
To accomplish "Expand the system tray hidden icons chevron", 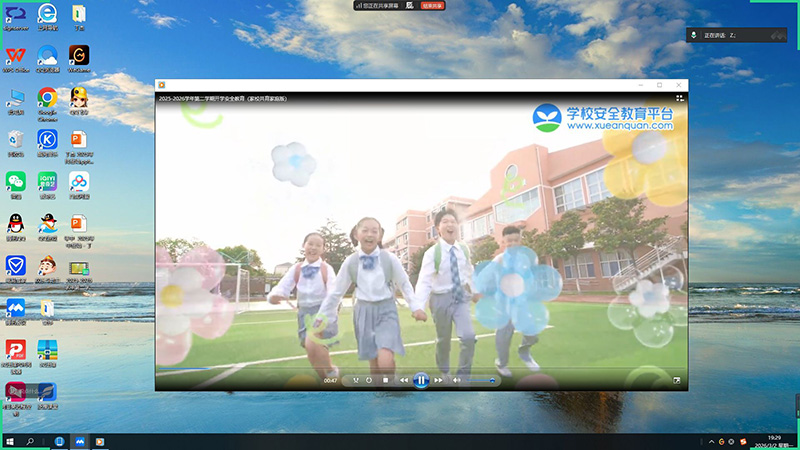I will point(709,441).
